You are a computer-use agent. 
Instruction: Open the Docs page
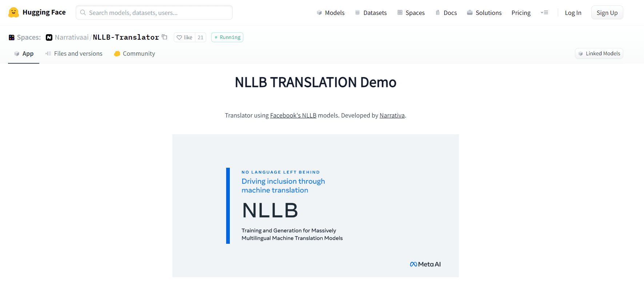coord(446,13)
